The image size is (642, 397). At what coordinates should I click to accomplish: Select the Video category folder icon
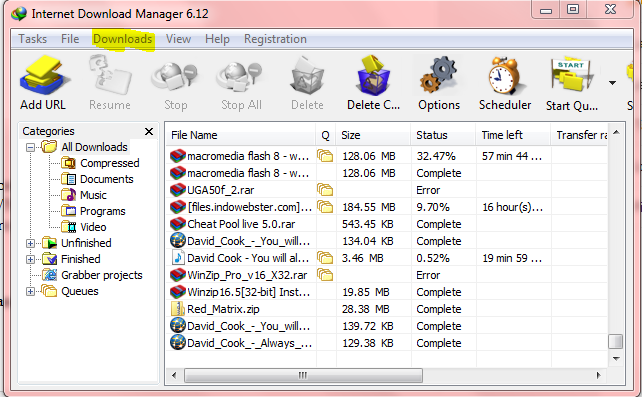69,227
